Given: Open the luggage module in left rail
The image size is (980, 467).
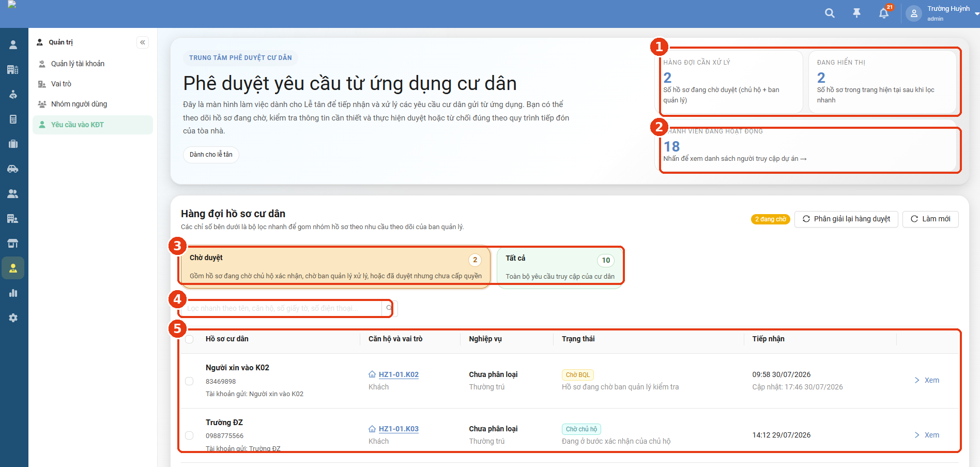Looking at the screenshot, I should tap(13, 144).
